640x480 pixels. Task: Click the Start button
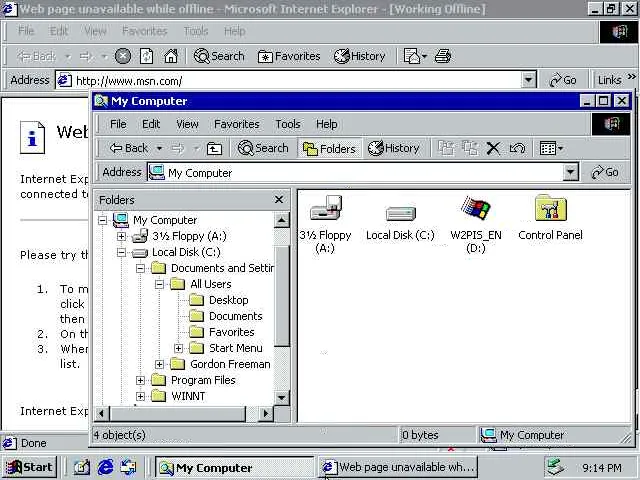point(30,467)
